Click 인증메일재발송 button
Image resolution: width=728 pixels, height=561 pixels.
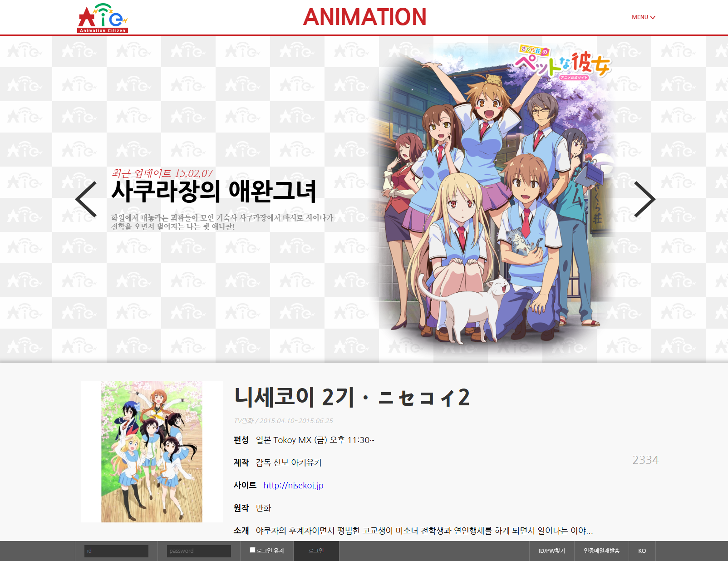[x=601, y=551]
